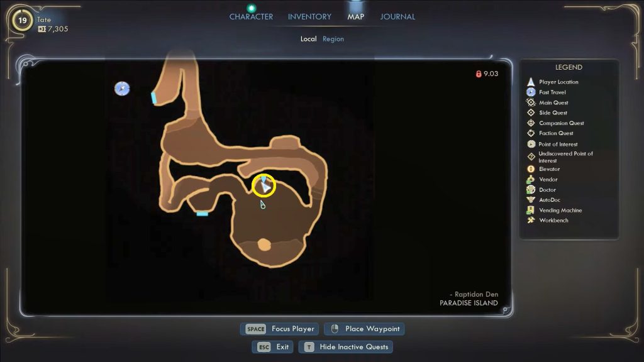Click the Fast Travel marker on the map
644x362 pixels.
(x=122, y=89)
